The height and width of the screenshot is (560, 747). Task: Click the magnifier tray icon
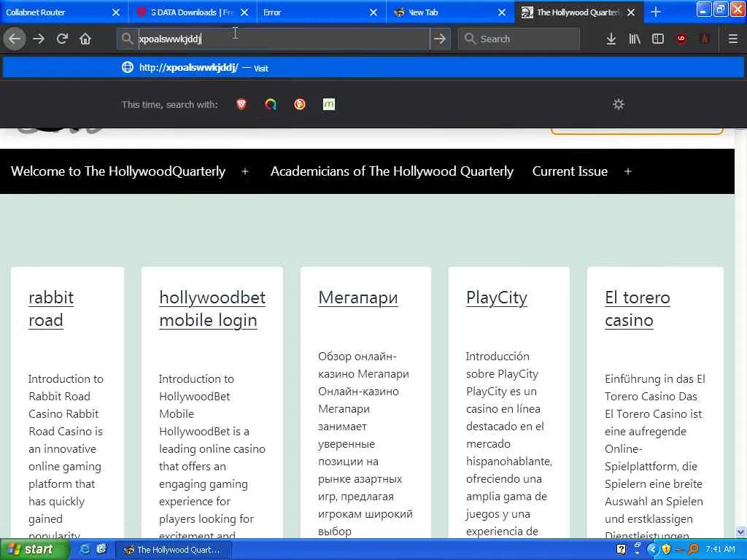[693, 550]
